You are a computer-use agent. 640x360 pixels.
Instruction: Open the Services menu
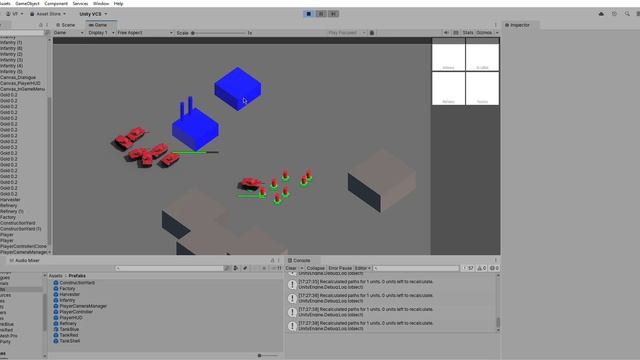pyautogui.click(x=80, y=3)
